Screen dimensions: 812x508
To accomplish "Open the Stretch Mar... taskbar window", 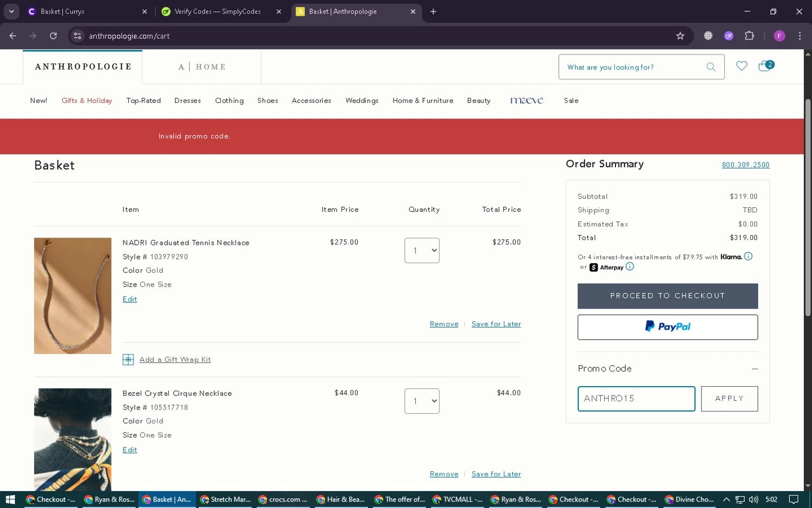I will pyautogui.click(x=225, y=499).
